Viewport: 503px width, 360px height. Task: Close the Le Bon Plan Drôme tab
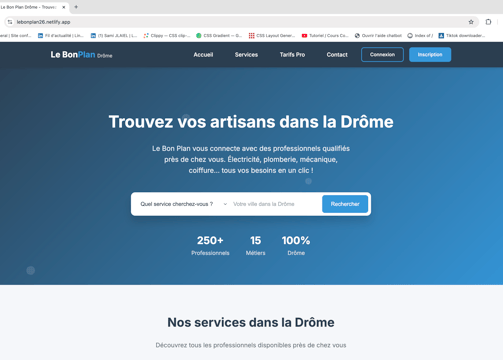pos(64,7)
